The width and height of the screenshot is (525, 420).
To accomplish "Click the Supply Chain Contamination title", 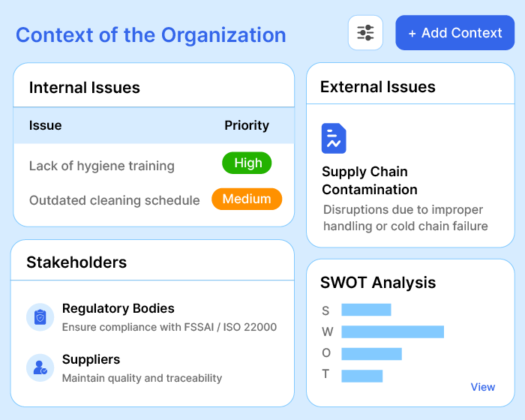I will (370, 181).
